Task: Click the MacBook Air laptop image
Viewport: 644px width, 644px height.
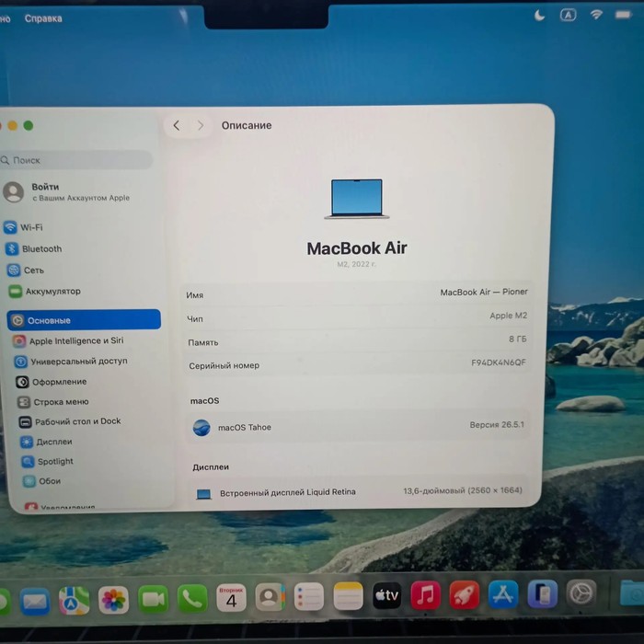Action: [357, 199]
